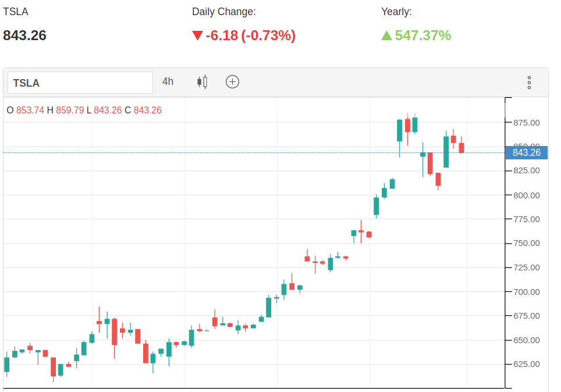This screenshot has height=392, width=561.
Task: Click the -6.18 (-0.73%) daily change value
Action: (x=250, y=35)
